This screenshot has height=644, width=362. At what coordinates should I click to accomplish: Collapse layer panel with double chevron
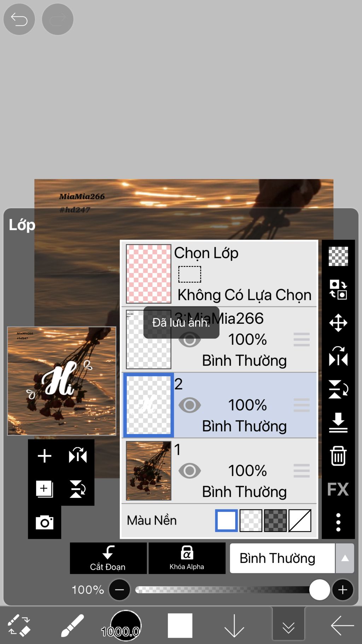pyautogui.click(x=288, y=625)
